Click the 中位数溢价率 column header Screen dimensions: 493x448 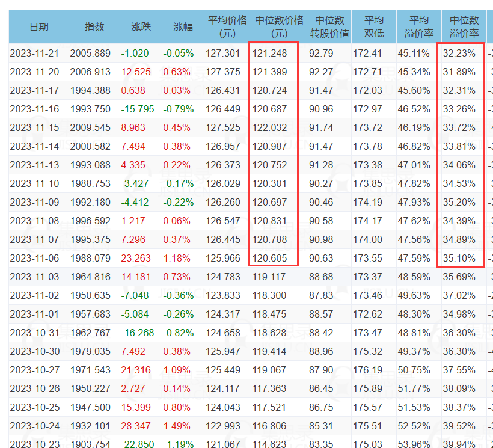pos(464,26)
